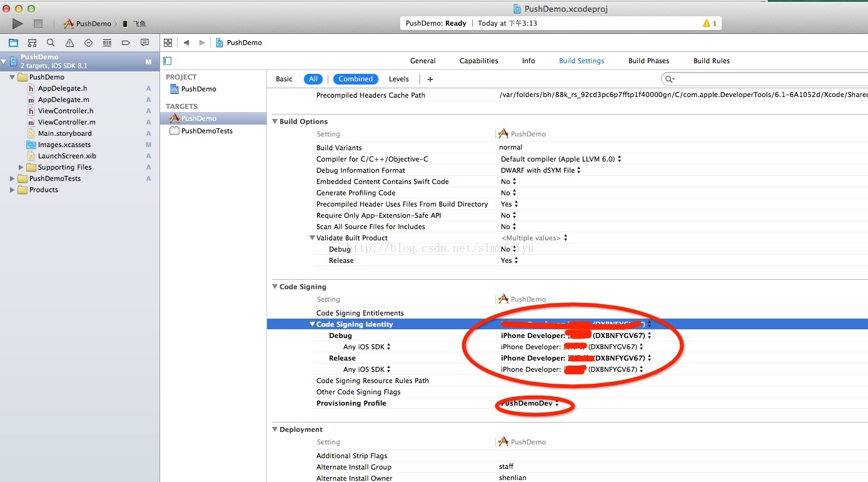Collapse the Validate Built Product setting
This screenshot has height=482, width=868.
(x=312, y=238)
